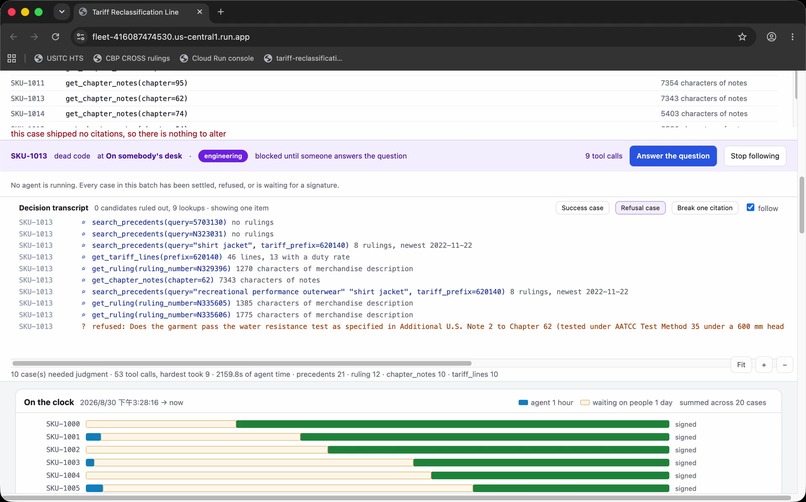Click Answer the question button
Viewport: 806px width, 502px height.
point(673,156)
